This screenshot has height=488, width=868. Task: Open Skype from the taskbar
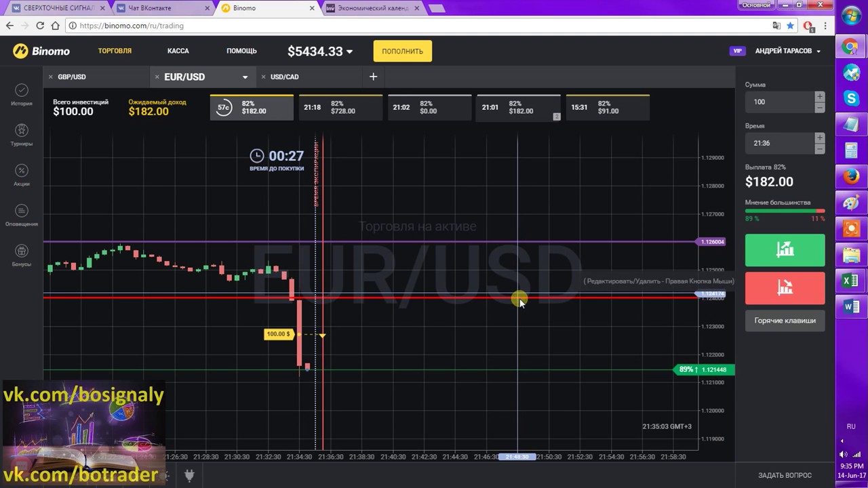pos(851,99)
